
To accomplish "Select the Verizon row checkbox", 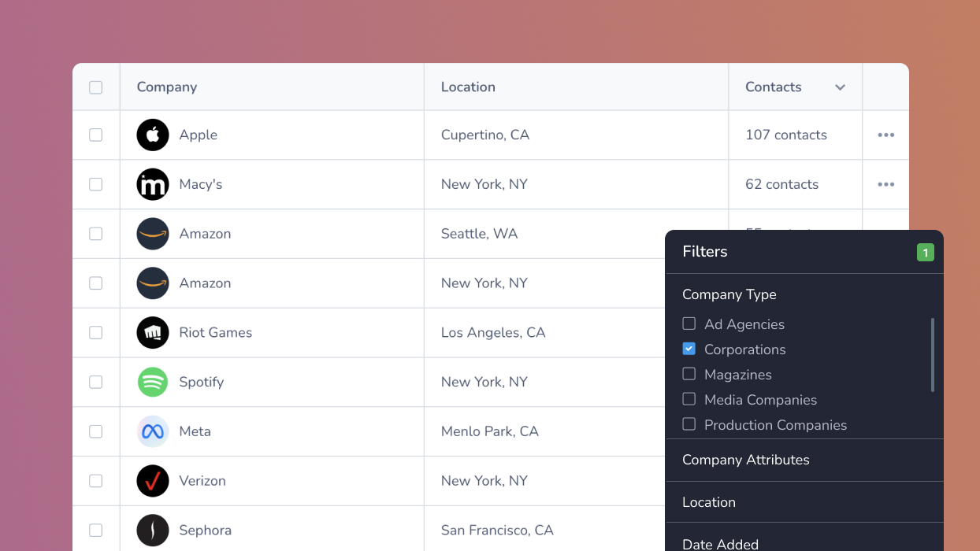I will pos(96,481).
